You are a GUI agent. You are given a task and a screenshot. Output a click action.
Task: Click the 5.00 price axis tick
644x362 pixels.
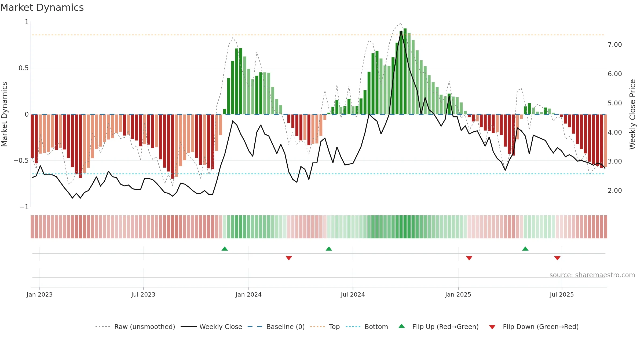(615, 103)
